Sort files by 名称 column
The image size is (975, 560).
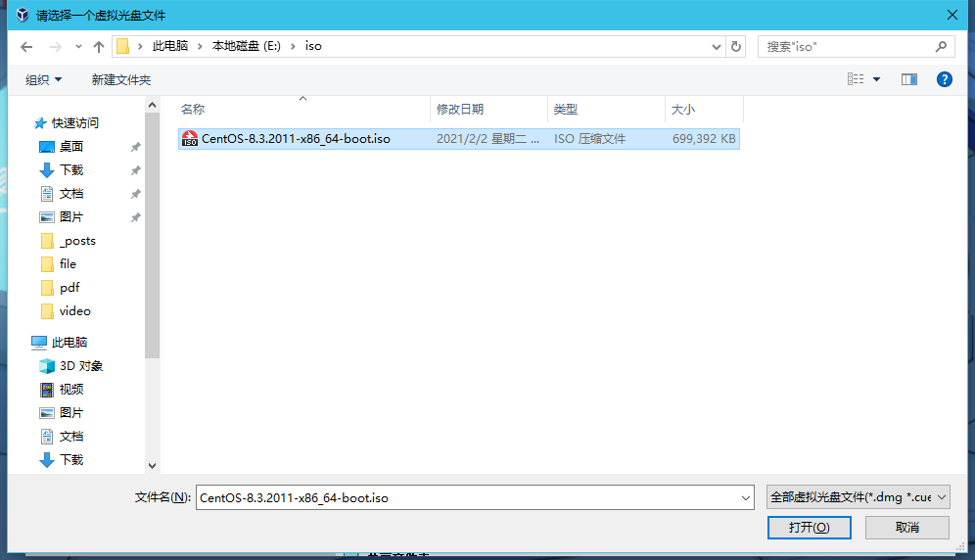tap(303, 110)
